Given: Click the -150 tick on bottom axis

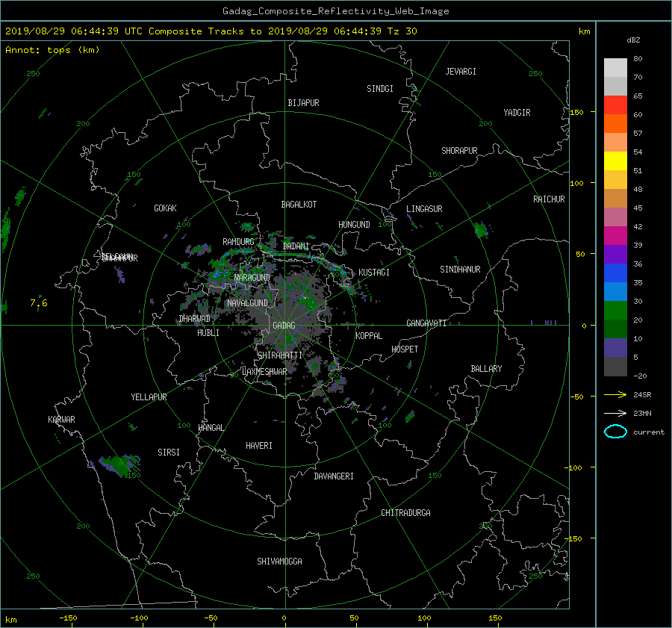Looking at the screenshot, I should pyautogui.click(x=68, y=618).
